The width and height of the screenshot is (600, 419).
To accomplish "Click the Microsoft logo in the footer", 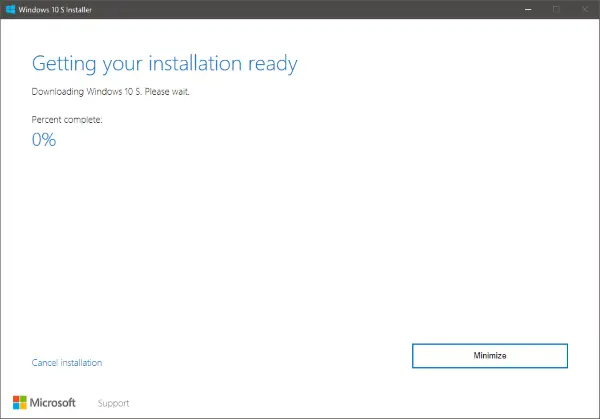I will [x=44, y=403].
